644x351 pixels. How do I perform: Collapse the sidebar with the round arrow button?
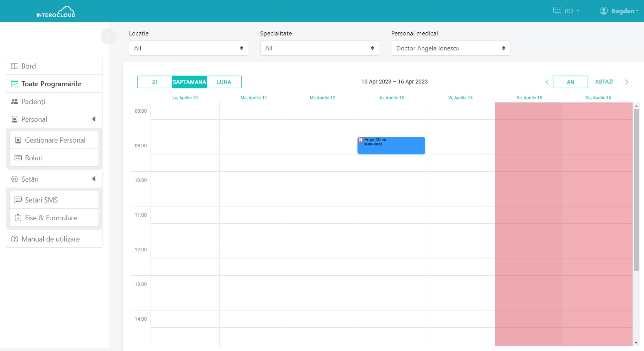click(x=108, y=36)
